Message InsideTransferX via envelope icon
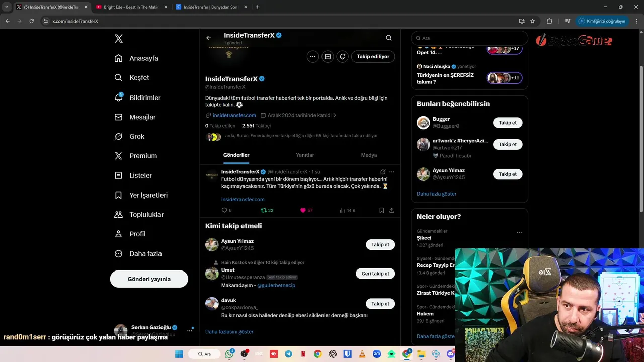 [x=328, y=57]
